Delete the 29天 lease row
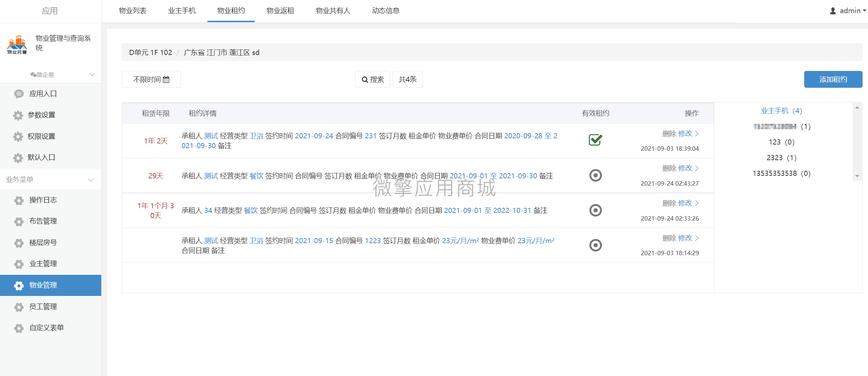The width and height of the screenshot is (868, 376). pyautogui.click(x=669, y=168)
